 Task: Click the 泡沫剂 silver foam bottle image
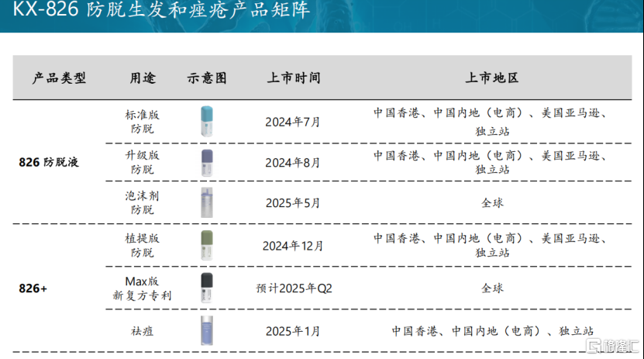point(207,202)
